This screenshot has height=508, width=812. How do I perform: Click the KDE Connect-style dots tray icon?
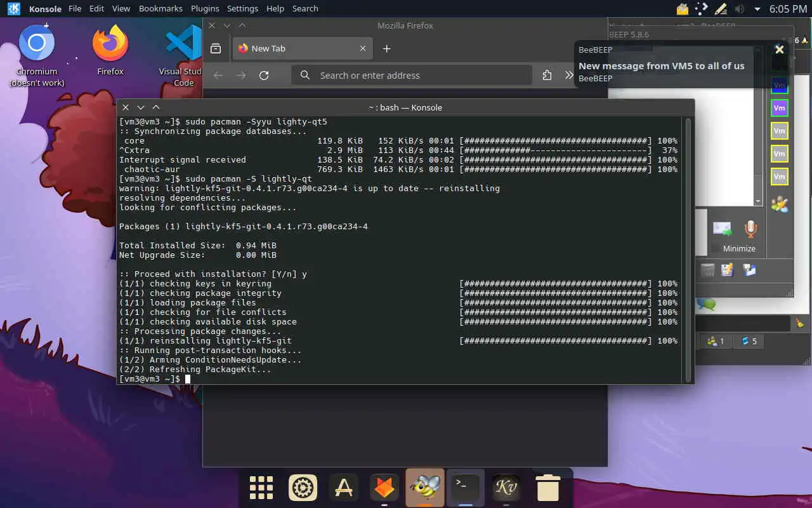(x=702, y=9)
